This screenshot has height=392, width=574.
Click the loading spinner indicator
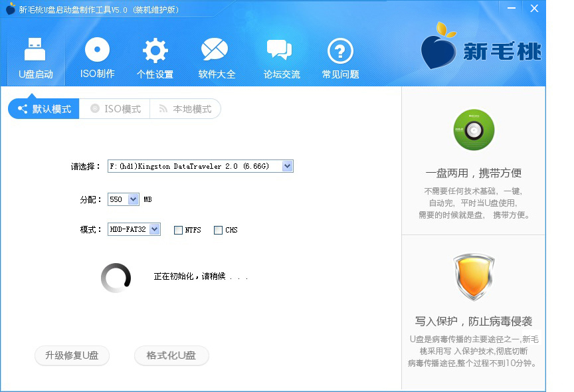pyautogui.click(x=116, y=278)
